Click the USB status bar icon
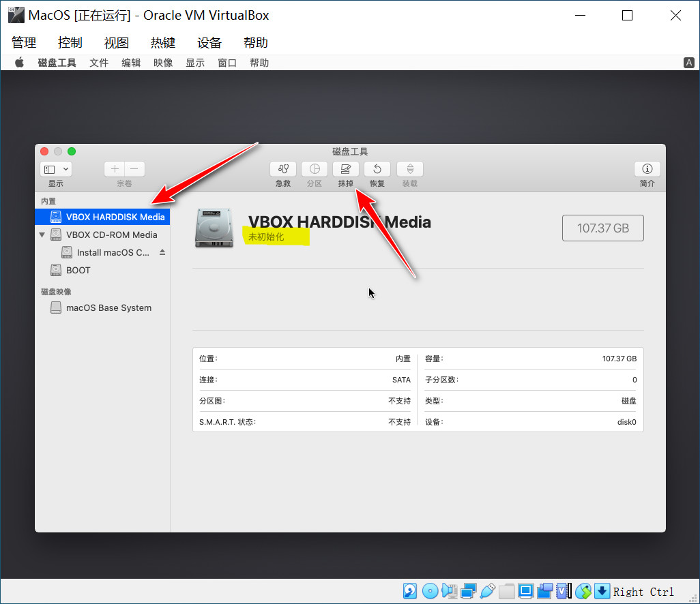Image resolution: width=700 pixels, height=604 pixels. coord(488,591)
